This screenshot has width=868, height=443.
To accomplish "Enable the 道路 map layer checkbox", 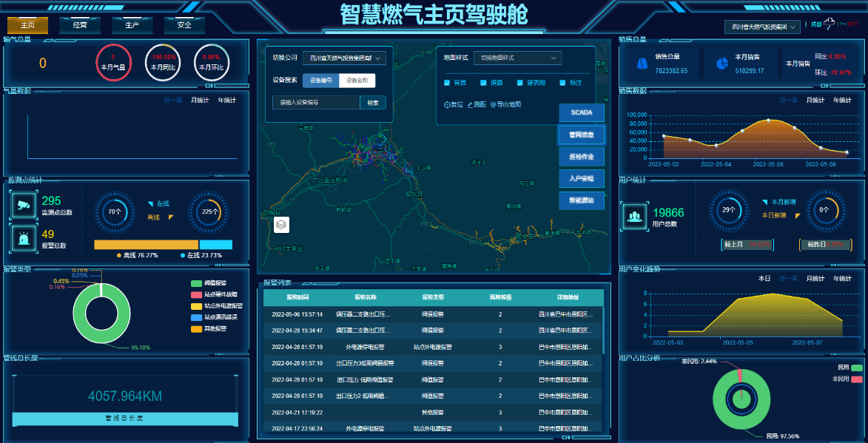I will [482, 83].
